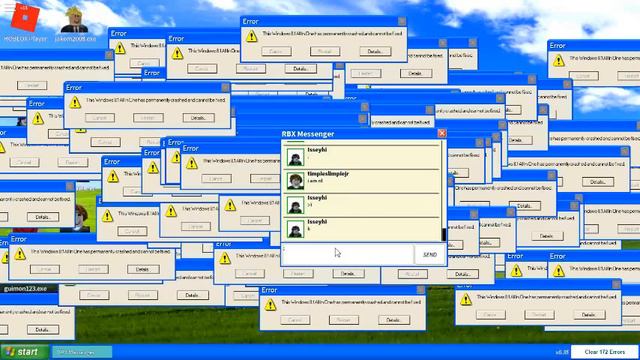The image size is (640, 360).
Task: Click the Windows start button
Action: 24,352
